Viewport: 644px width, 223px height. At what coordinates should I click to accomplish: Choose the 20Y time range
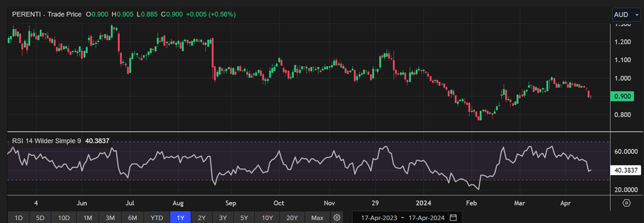coord(292,218)
